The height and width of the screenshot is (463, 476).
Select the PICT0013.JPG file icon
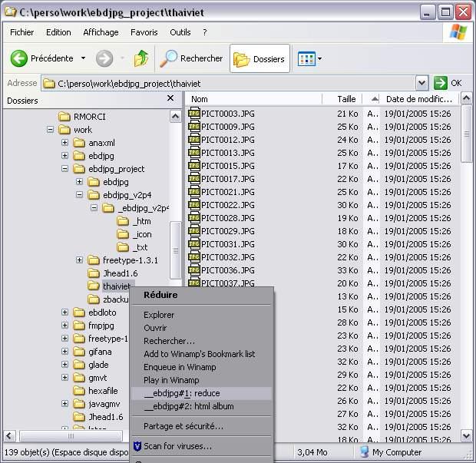(194, 153)
